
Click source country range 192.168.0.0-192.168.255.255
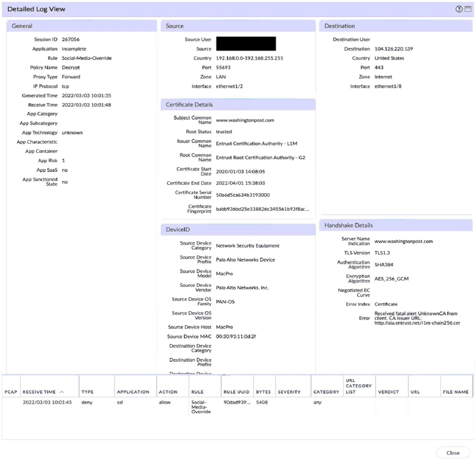(249, 58)
